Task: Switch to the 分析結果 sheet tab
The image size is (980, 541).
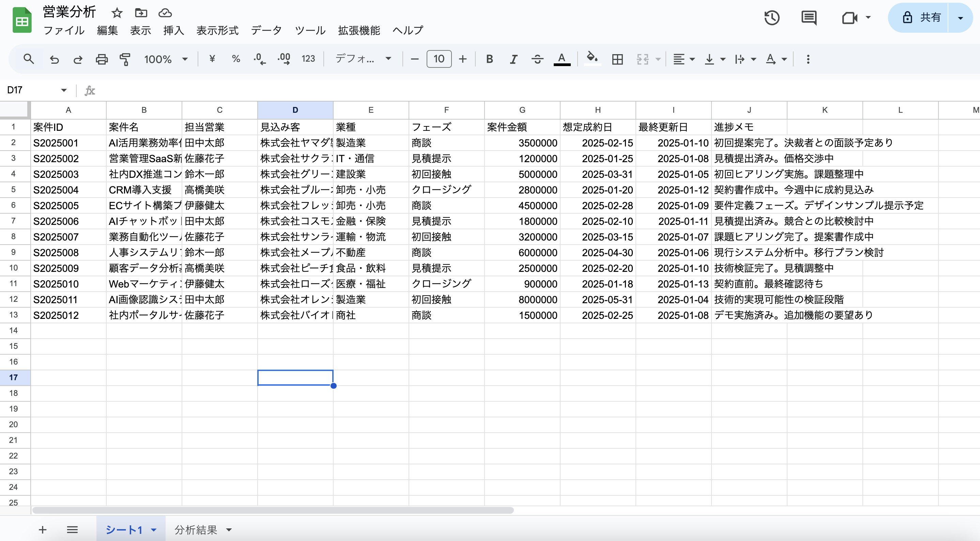Action: click(x=196, y=529)
